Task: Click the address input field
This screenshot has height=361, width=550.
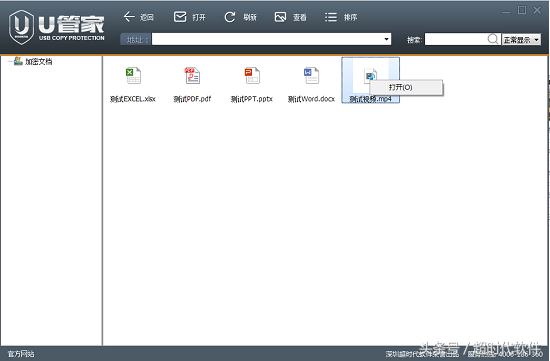Action: click(267, 39)
